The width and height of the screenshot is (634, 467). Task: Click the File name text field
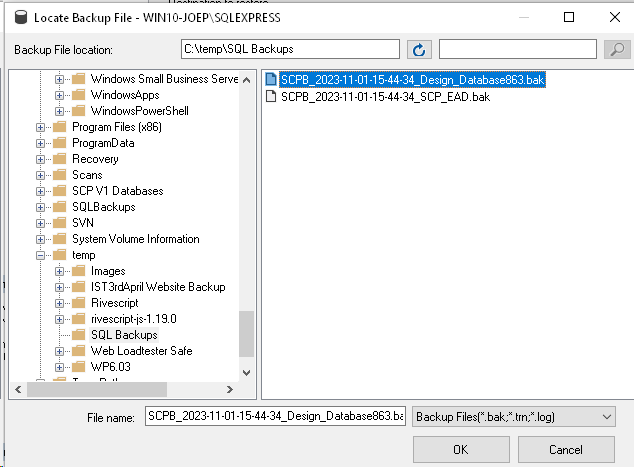[275, 416]
